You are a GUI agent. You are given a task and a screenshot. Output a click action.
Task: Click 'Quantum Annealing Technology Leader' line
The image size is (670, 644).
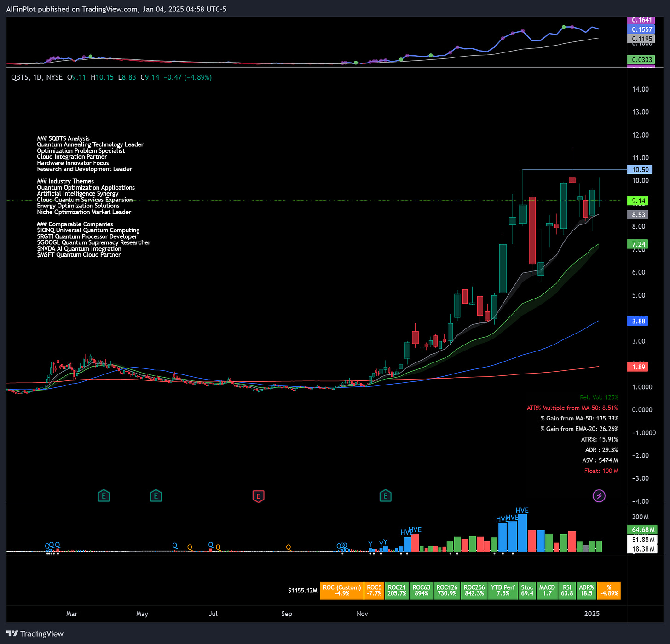(90, 144)
